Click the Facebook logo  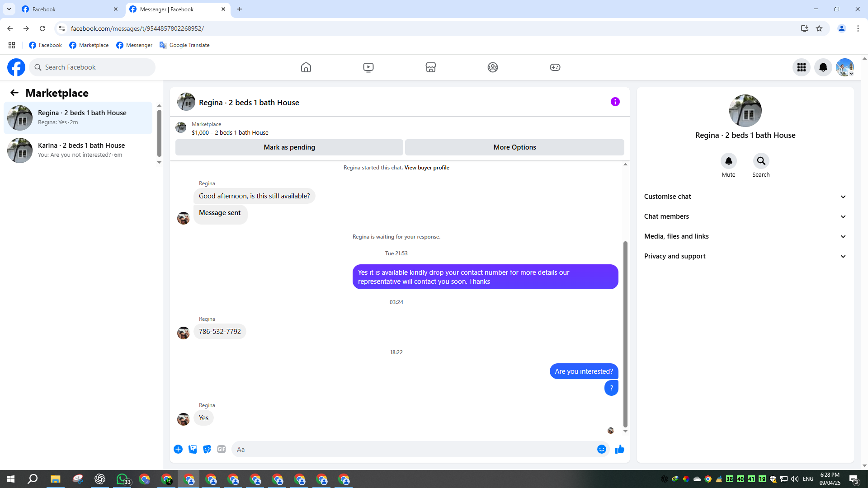pos(16,67)
